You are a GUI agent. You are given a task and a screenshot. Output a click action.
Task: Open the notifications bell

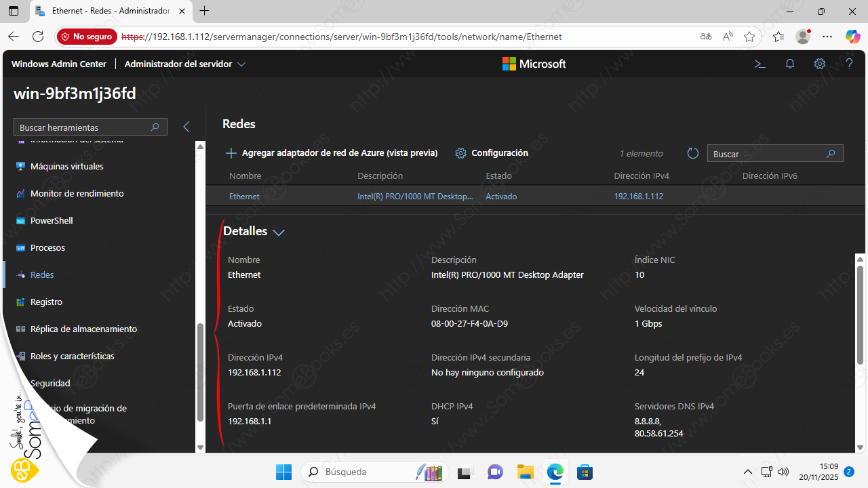coord(790,64)
